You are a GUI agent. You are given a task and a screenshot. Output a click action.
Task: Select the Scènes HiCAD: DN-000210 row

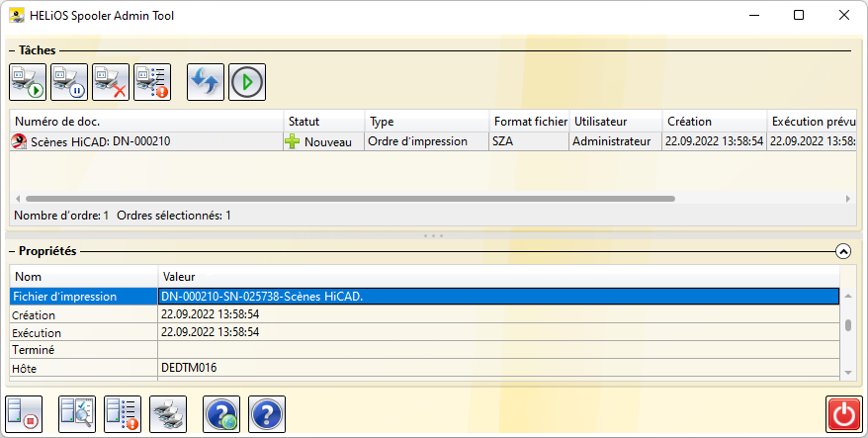pos(433,141)
